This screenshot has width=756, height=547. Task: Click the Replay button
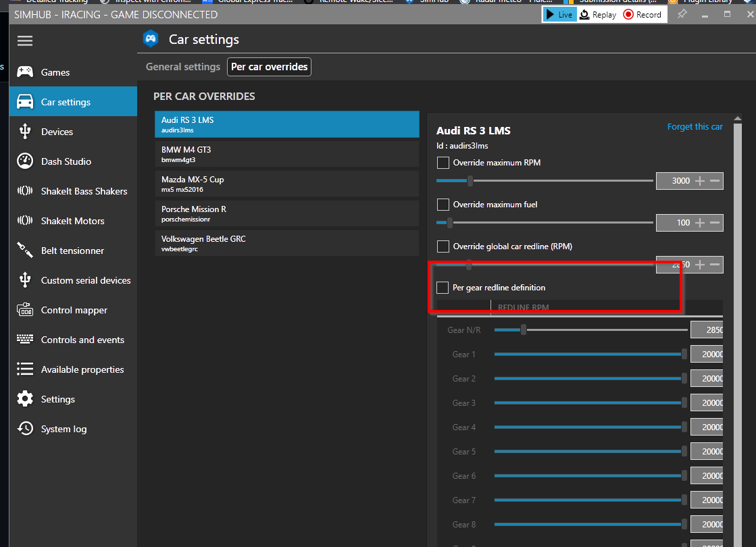pyautogui.click(x=598, y=14)
